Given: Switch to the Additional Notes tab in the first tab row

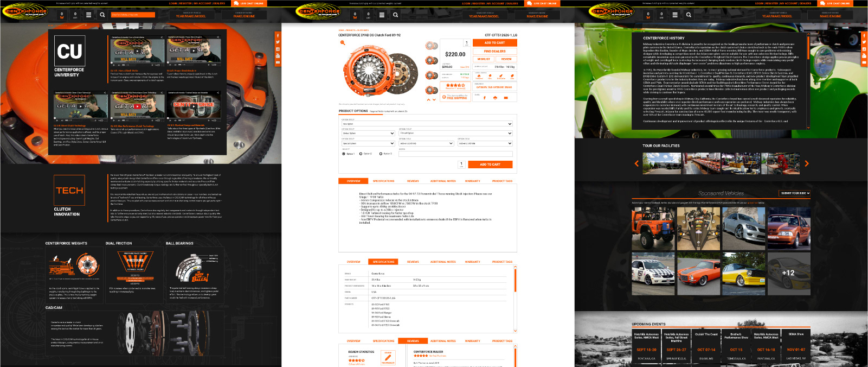Looking at the screenshot, I should pos(443,181).
